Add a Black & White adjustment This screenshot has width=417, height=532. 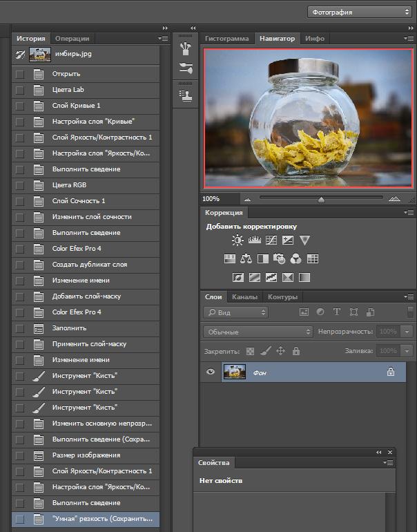click(x=263, y=259)
